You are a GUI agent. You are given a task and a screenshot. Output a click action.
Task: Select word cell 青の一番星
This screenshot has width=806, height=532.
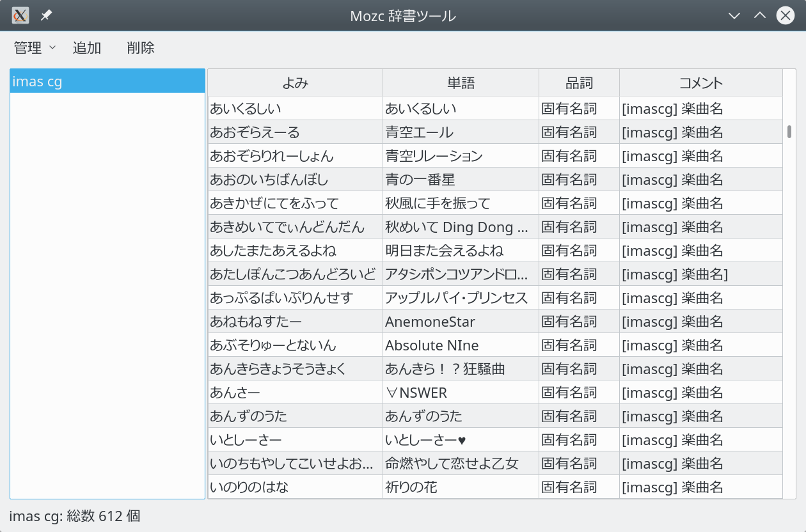tap(461, 180)
